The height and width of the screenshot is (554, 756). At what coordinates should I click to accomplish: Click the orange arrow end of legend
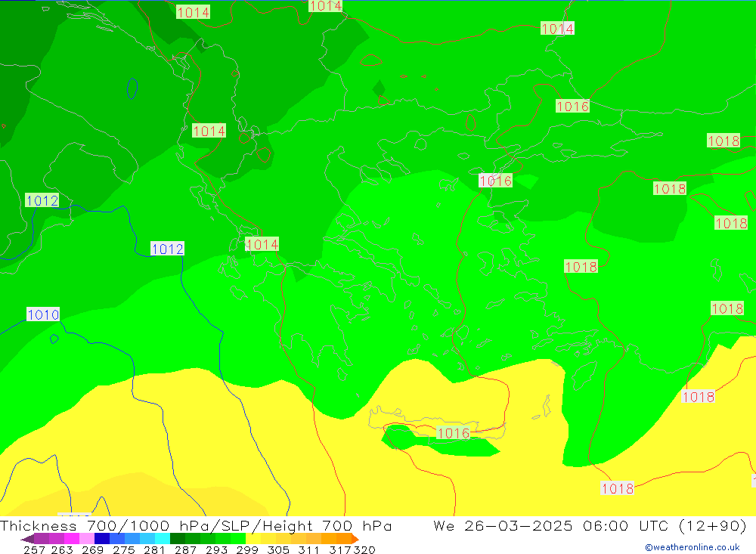point(355,539)
